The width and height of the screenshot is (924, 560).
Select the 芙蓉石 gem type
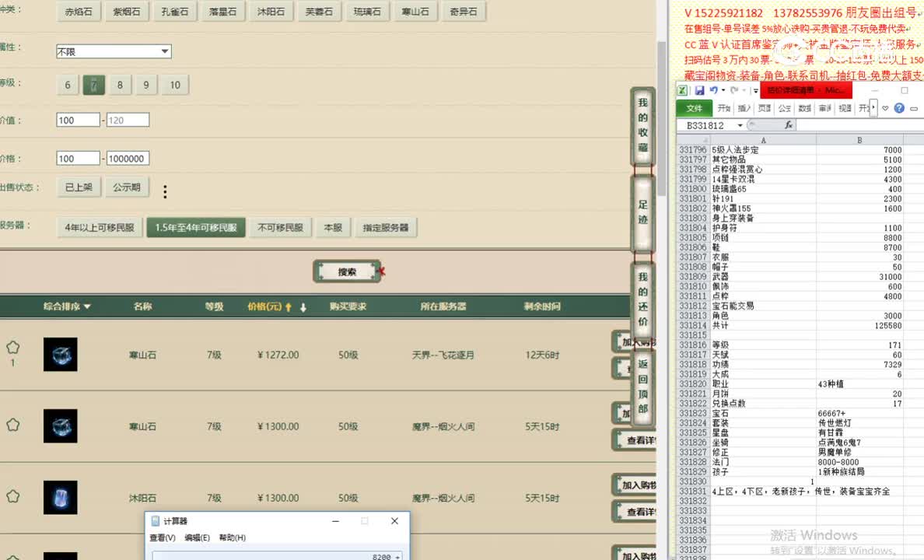click(x=320, y=12)
